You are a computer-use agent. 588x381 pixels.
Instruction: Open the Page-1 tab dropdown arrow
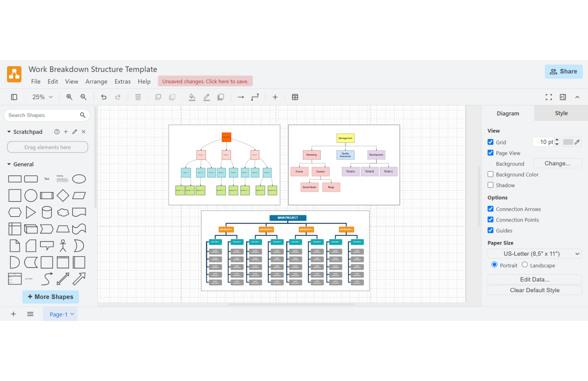[72, 314]
